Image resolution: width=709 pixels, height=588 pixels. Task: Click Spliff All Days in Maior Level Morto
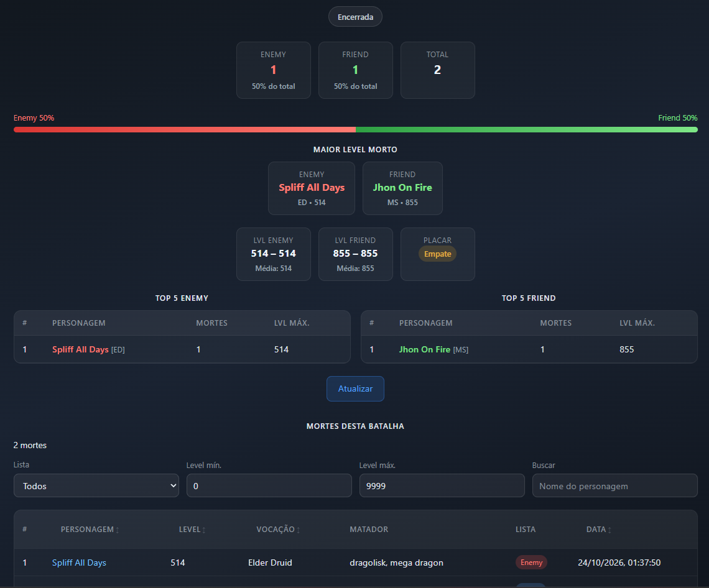click(x=312, y=188)
